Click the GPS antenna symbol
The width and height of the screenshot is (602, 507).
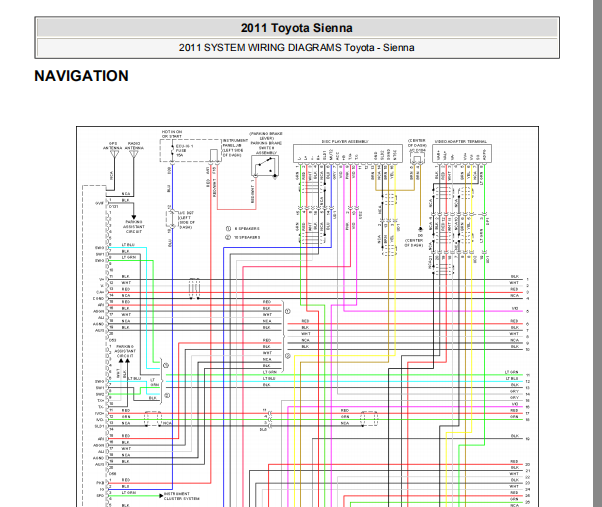click(x=114, y=154)
